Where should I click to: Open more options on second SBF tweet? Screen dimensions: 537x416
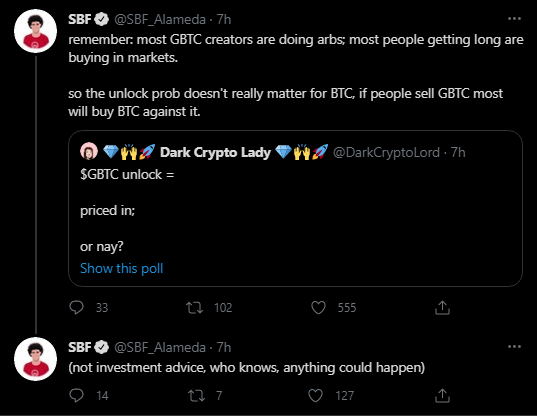[514, 347]
